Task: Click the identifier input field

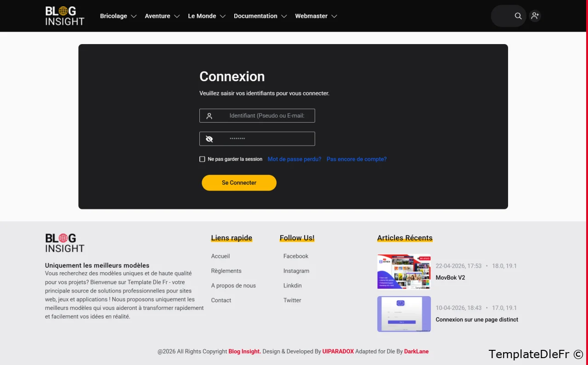Action: pyautogui.click(x=257, y=116)
